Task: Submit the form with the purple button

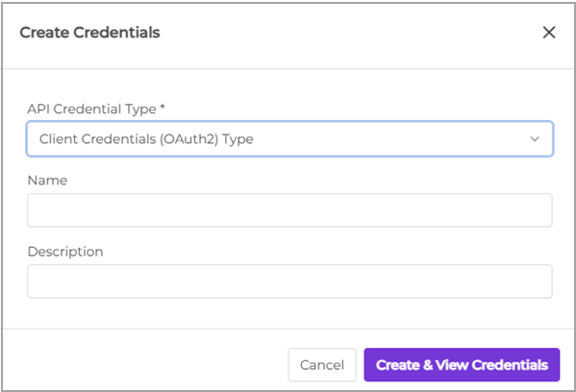Action: point(462,365)
